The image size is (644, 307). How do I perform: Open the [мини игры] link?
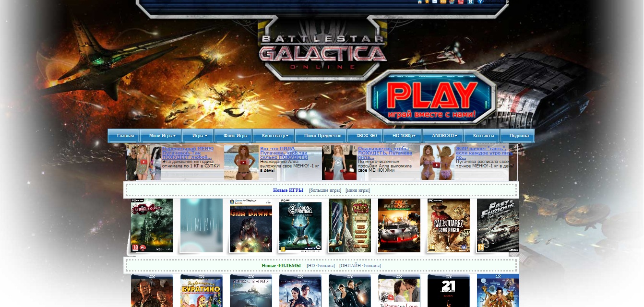point(358,190)
